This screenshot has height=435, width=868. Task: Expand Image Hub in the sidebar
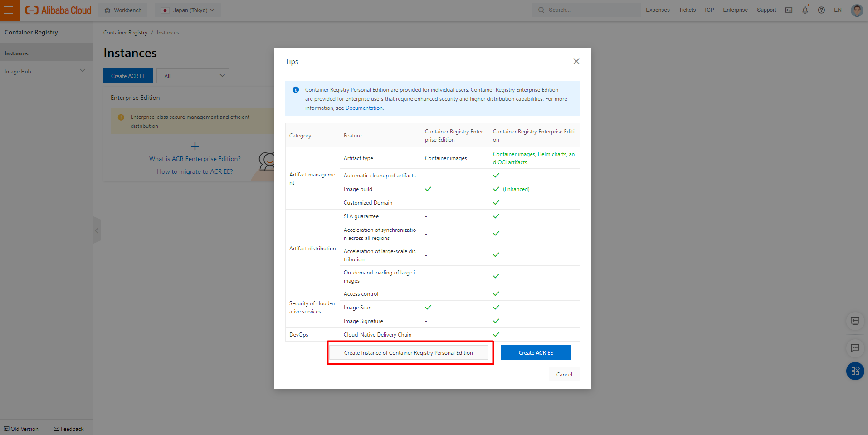click(x=46, y=71)
